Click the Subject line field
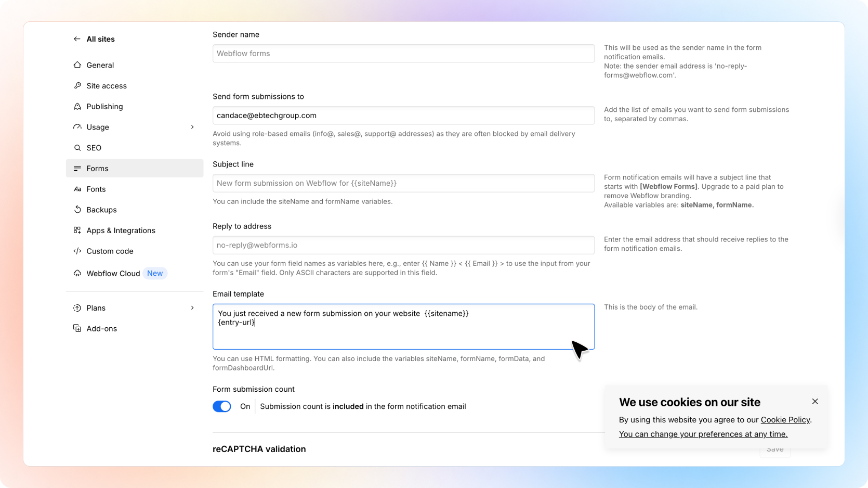This screenshot has height=488, width=868. click(403, 183)
